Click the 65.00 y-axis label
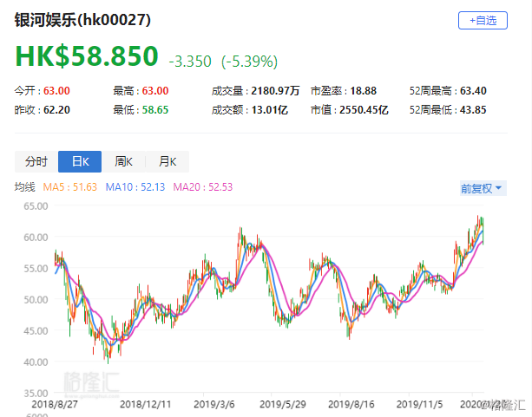 coord(36,205)
